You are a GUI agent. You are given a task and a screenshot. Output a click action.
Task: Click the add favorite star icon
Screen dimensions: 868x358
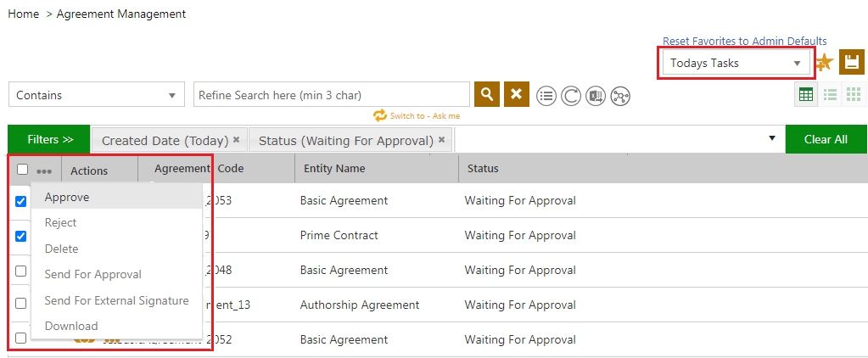pyautogui.click(x=824, y=63)
